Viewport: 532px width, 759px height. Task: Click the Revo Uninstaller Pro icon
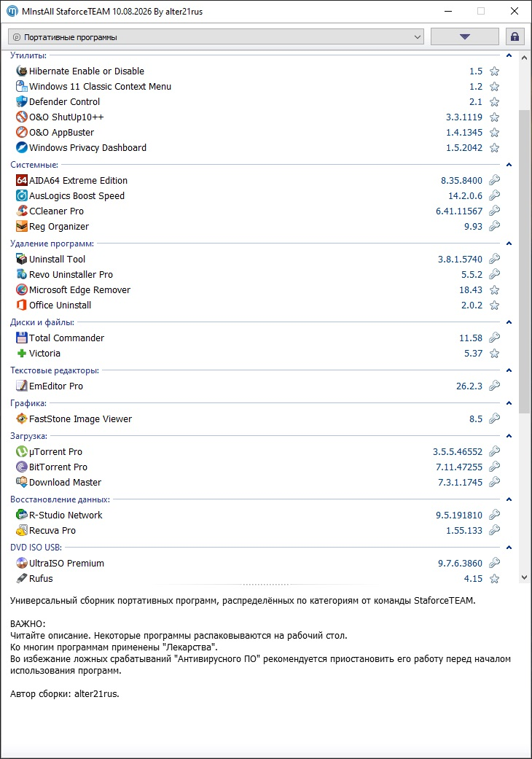pyautogui.click(x=21, y=274)
